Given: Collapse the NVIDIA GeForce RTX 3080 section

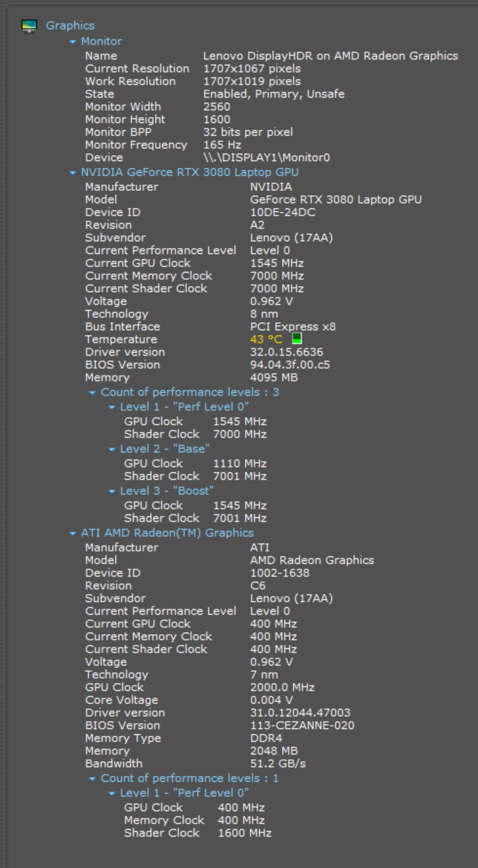Looking at the screenshot, I should (73, 173).
